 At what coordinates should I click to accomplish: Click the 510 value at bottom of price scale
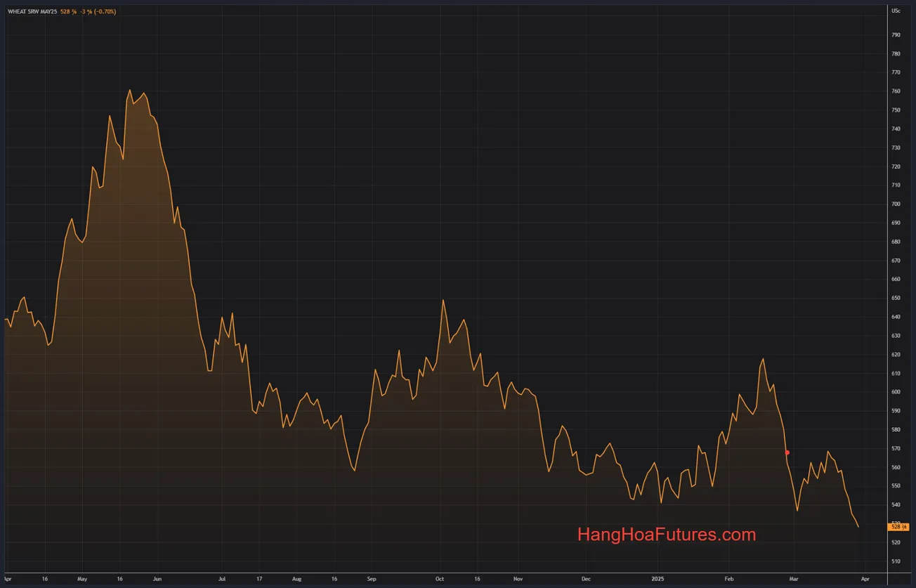click(897, 561)
